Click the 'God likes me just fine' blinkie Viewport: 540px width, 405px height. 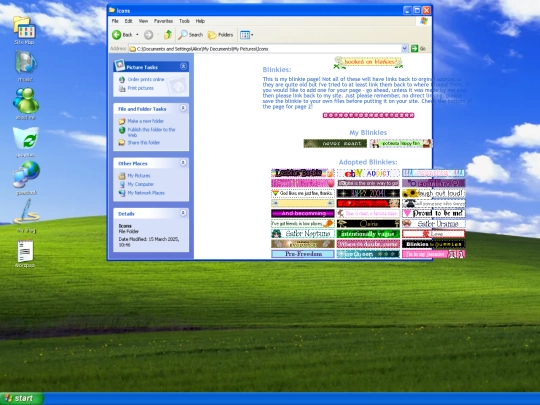[303, 193]
